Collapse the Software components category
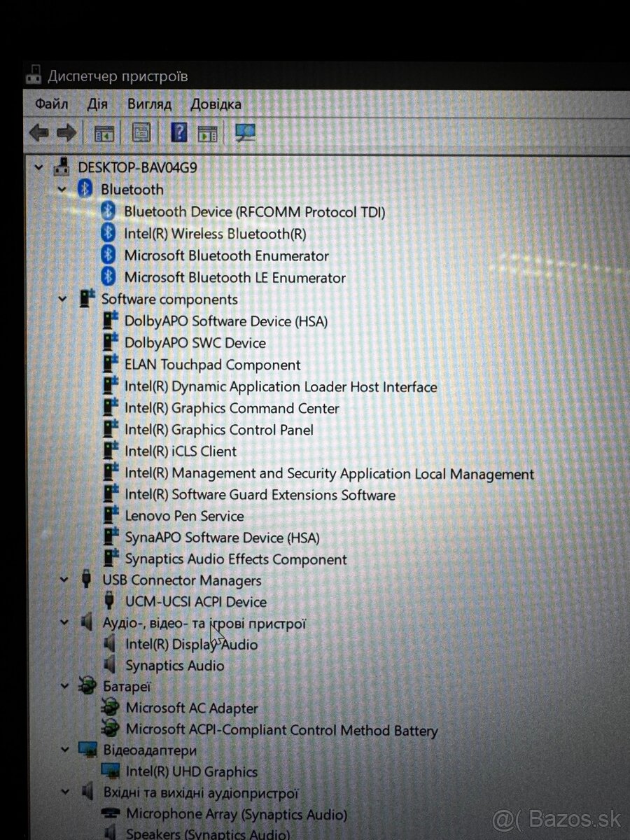 pos(62,299)
